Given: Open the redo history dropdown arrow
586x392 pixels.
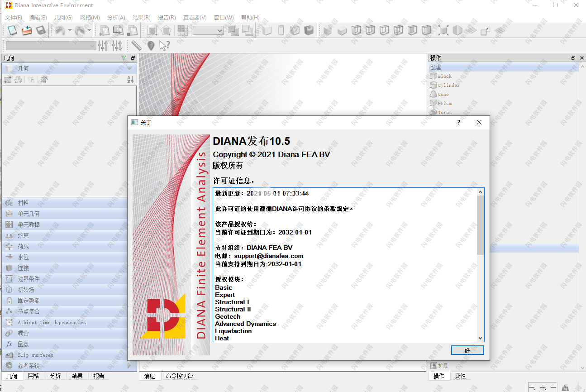Looking at the screenshot, I should [x=89, y=30].
